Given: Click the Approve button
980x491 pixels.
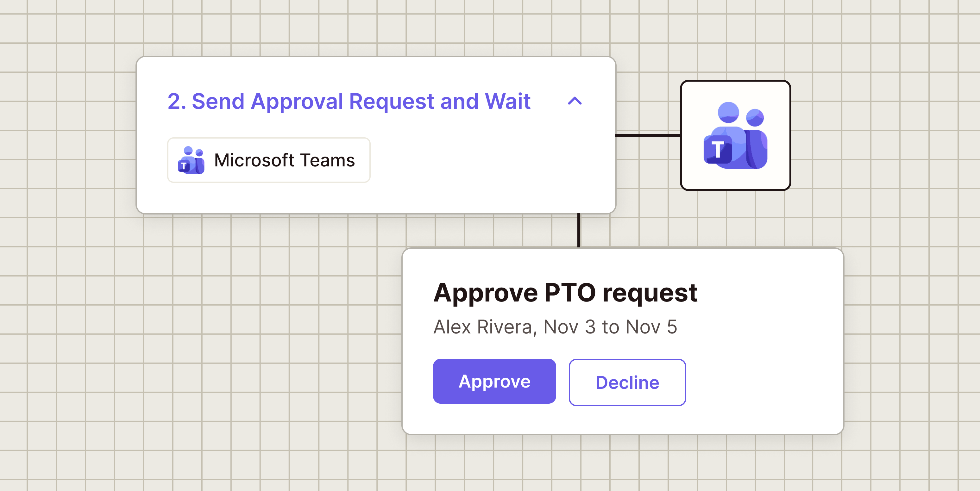Looking at the screenshot, I should 494,381.
